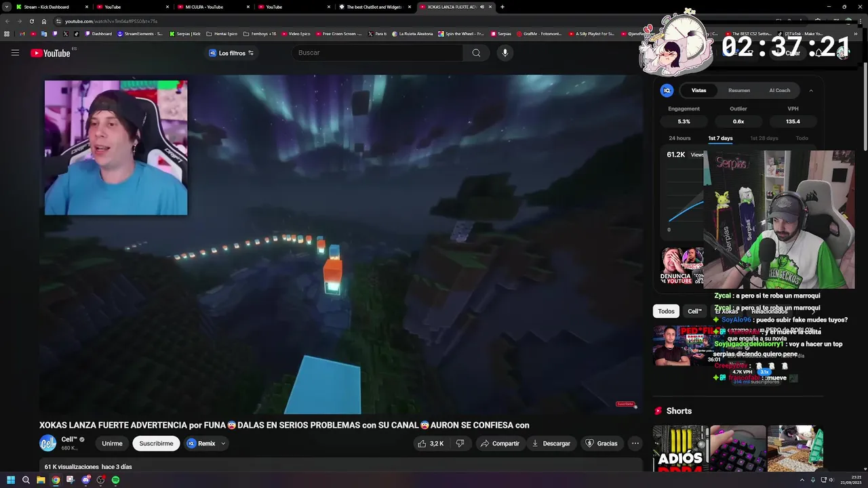Open the 'Serpias | Kick' bookmark
The height and width of the screenshot is (488, 868).
coord(184,33)
